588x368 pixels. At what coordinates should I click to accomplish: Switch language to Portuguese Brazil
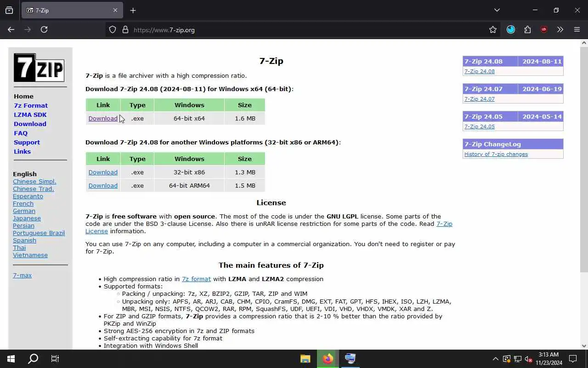(39, 233)
